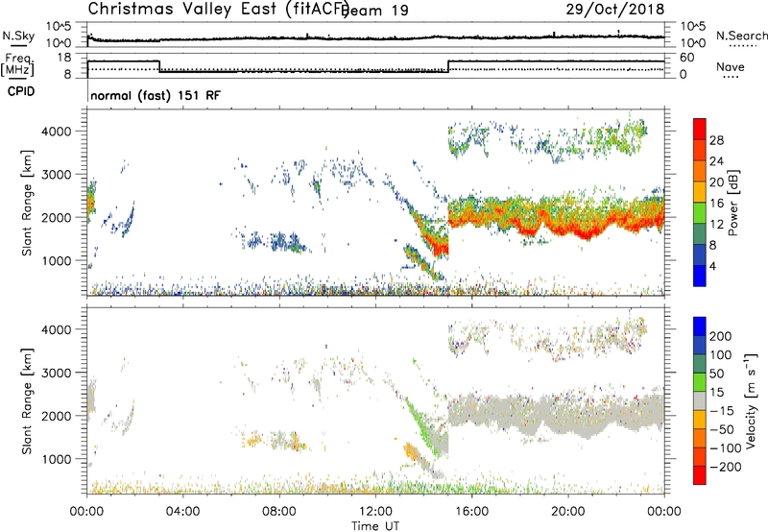Click the "N.Search" legend label
The width and height of the screenshot is (768, 532).
coord(741,36)
